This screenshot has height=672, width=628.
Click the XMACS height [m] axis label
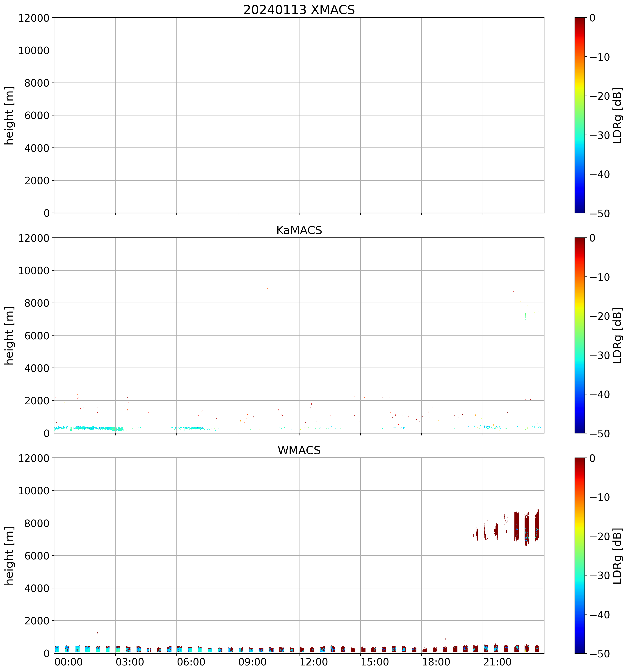click(9, 116)
